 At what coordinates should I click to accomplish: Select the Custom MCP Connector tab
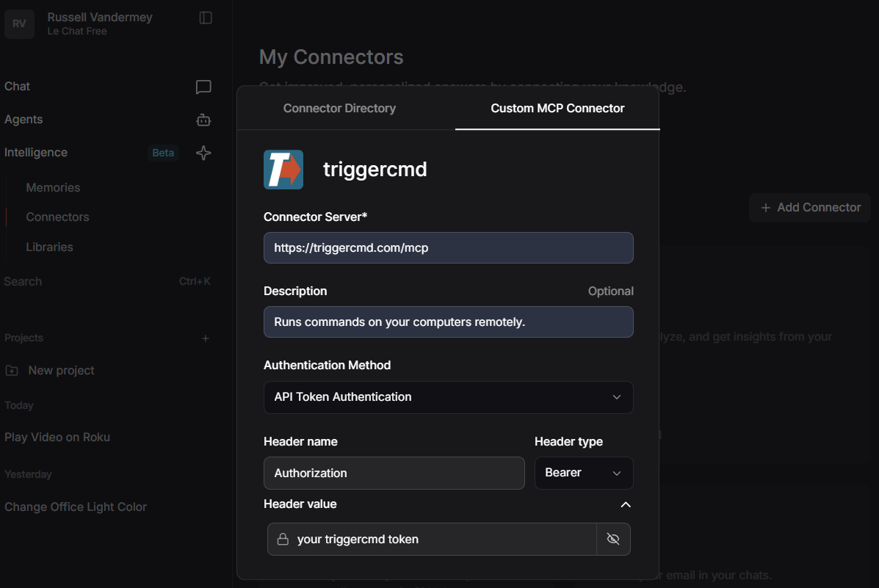[x=557, y=108]
